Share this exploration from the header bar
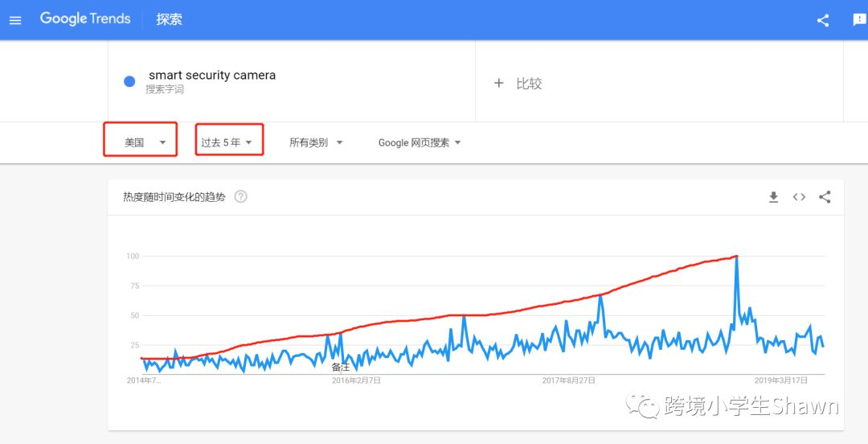Image resolution: width=868 pixels, height=444 pixels. click(x=823, y=20)
